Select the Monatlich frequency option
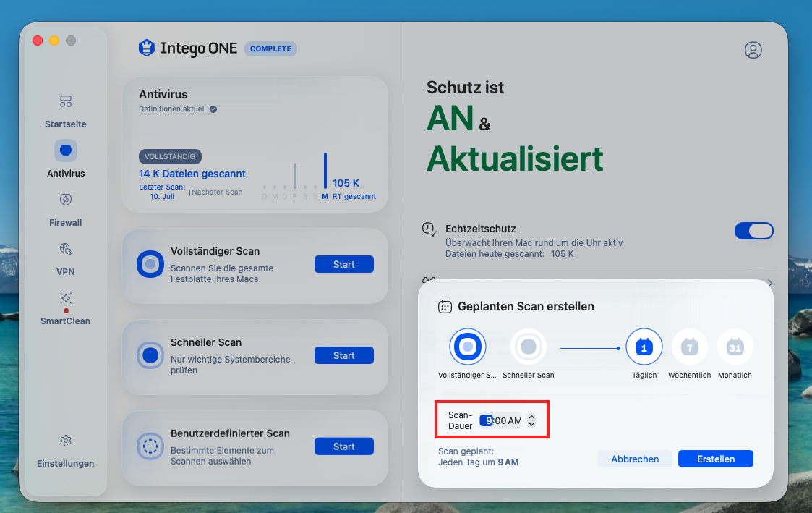Screen dimensions: 812x513 [735, 347]
